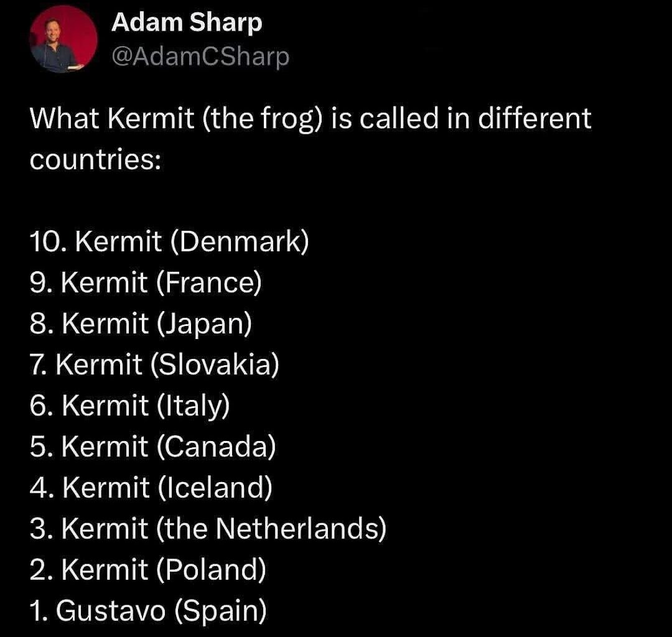Select the "9. Kermit (France)" line

pyautogui.click(x=145, y=282)
